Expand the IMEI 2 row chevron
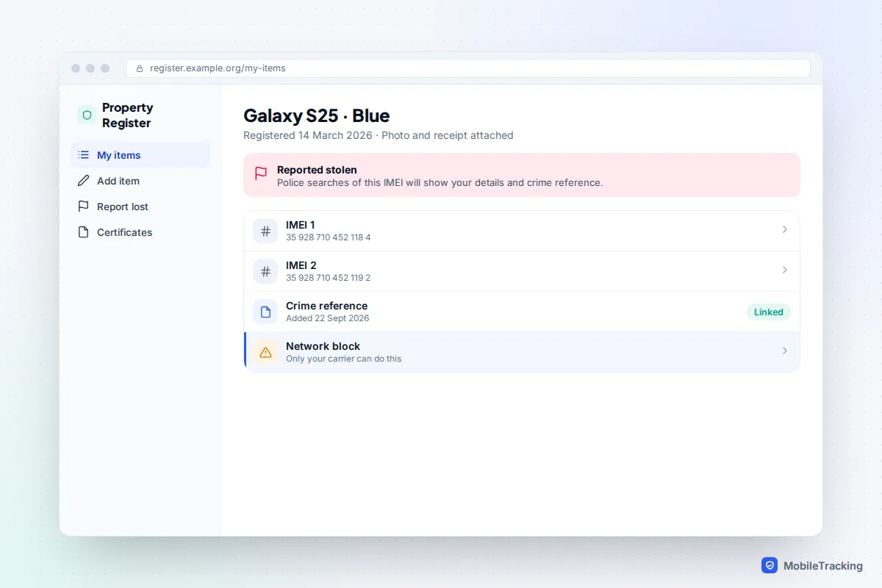The image size is (882, 588). (x=784, y=270)
